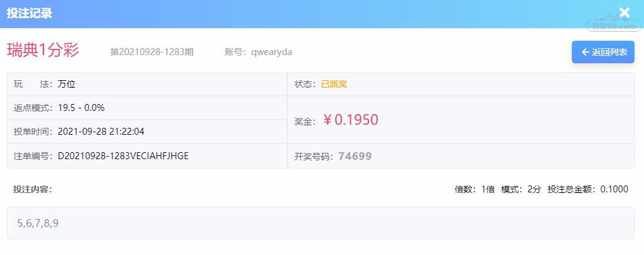644x255 pixels.
Task: Click the period number 第20210928-1283期
Action: (151, 52)
